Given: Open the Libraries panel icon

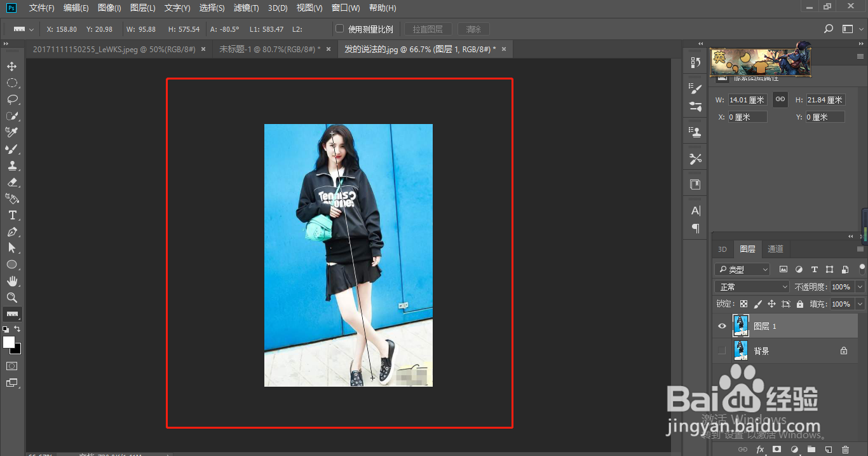Looking at the screenshot, I should pos(695,184).
